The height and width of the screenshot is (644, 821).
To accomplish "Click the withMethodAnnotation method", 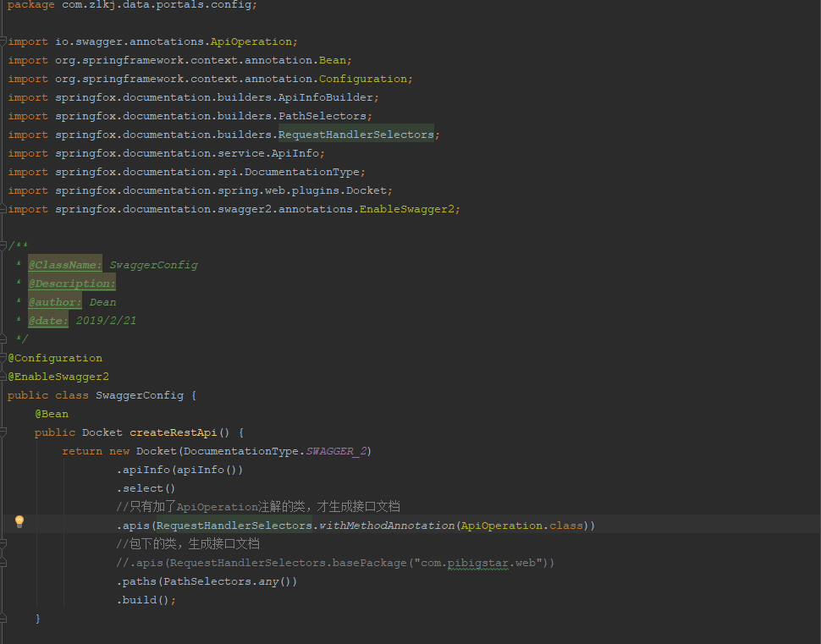I will click(x=387, y=526).
